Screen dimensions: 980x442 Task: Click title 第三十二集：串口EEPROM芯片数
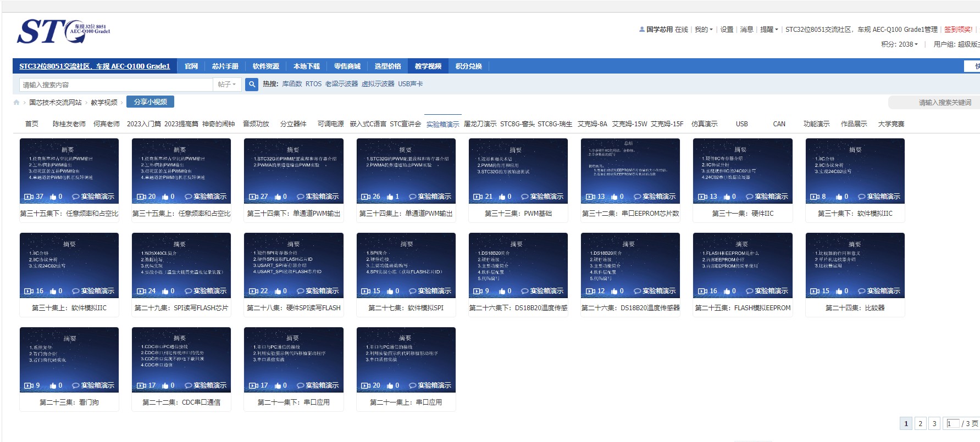click(630, 214)
